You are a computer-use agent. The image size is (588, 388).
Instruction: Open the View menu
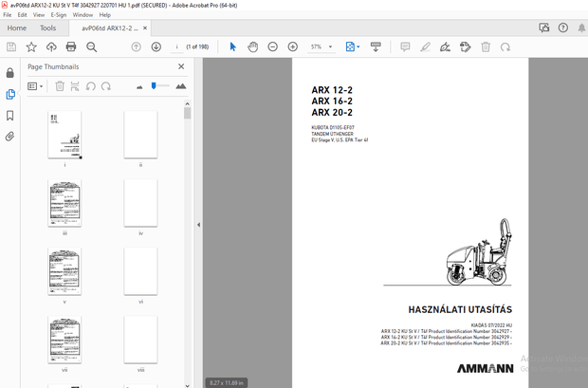(39, 15)
